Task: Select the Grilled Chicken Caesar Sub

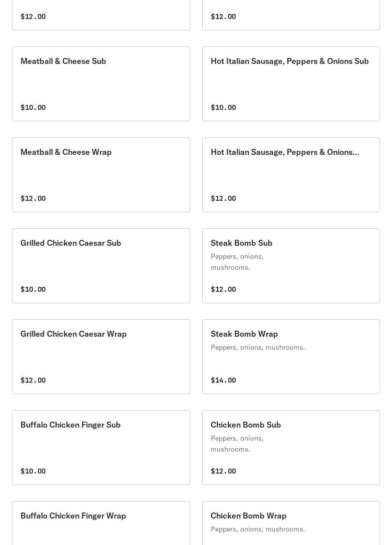Action: point(71,243)
